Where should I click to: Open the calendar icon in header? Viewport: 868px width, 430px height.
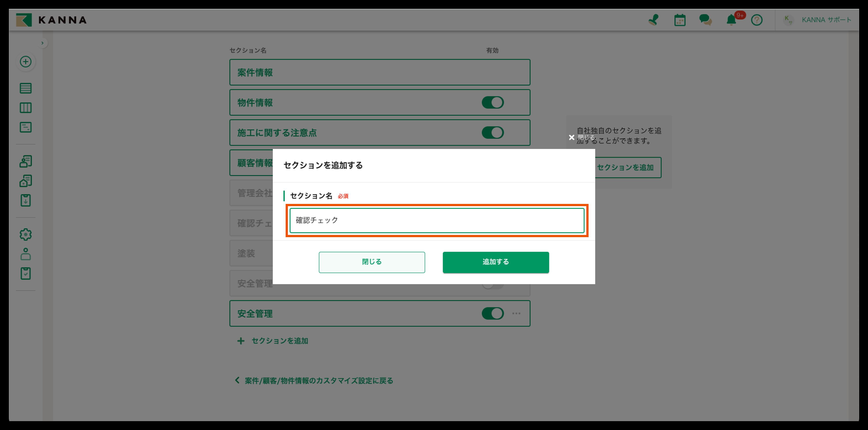coord(680,20)
